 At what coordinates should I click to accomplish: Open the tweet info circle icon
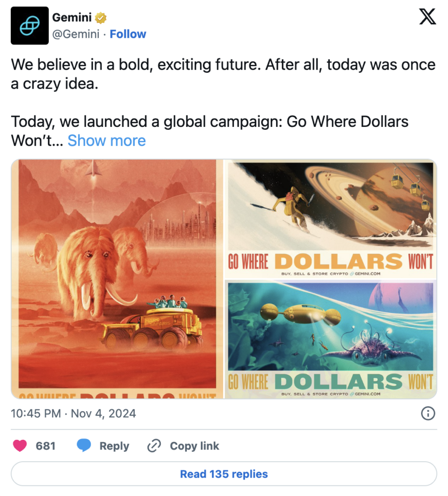(428, 414)
